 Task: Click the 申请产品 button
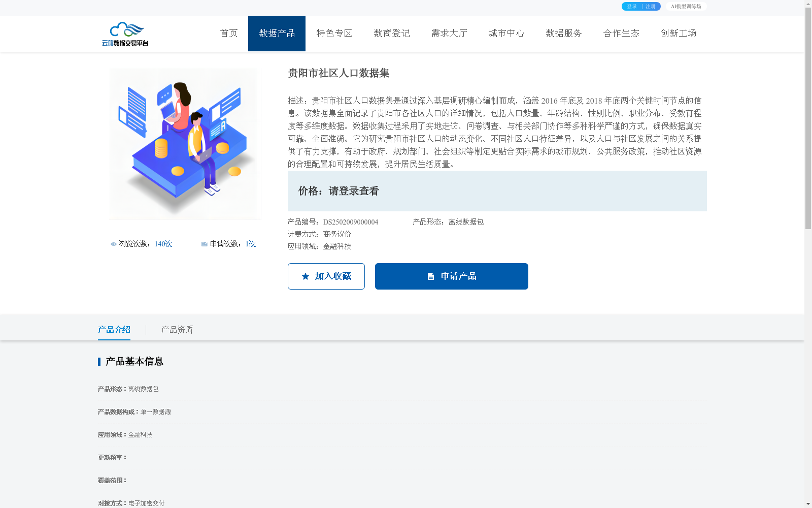452,276
